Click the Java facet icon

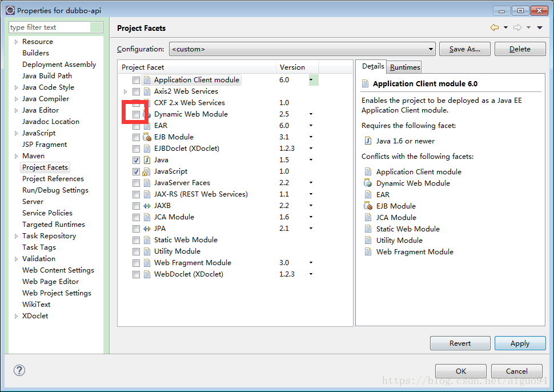(147, 160)
